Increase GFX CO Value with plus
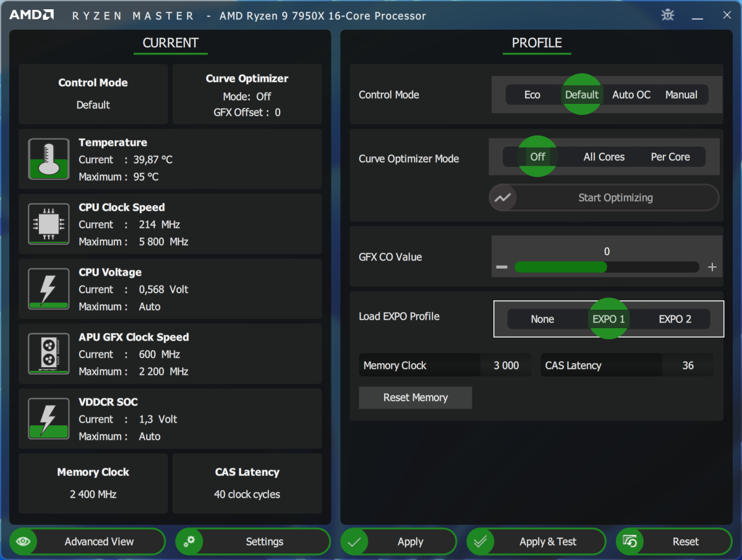Screen dimensions: 742x560 pos(712,267)
